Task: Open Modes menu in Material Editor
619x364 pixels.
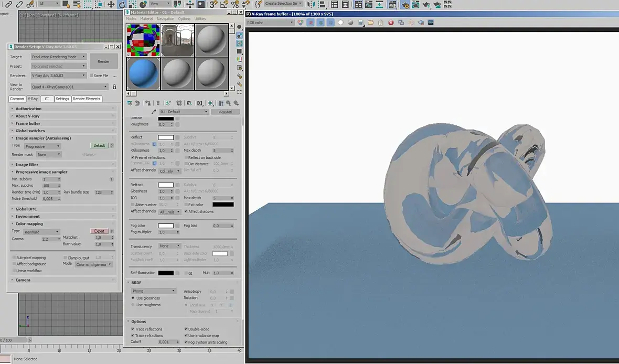Action: (x=131, y=18)
